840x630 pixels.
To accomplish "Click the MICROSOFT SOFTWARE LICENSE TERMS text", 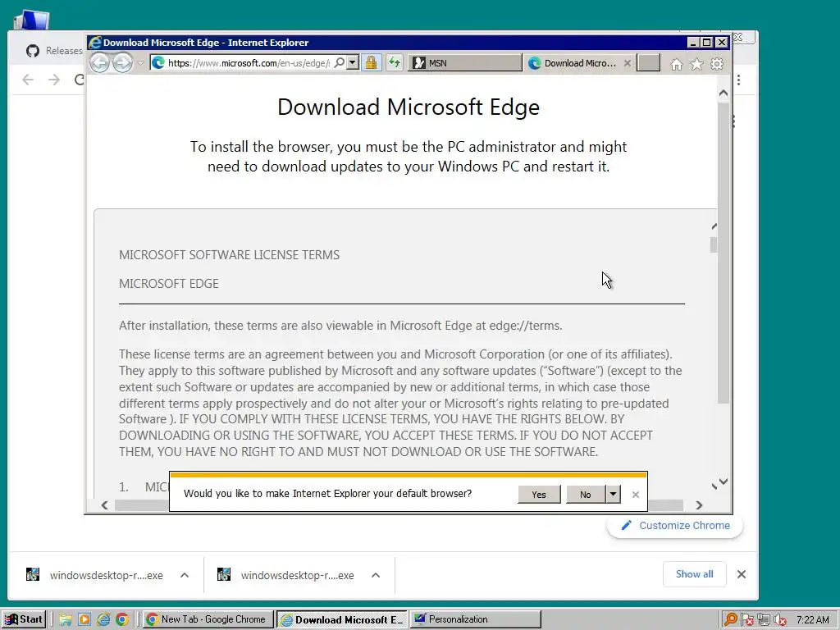I will (x=230, y=255).
